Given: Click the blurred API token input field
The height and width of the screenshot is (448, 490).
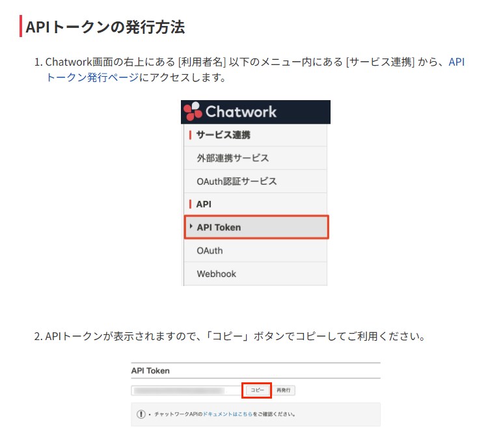Looking at the screenshot, I should [185, 391].
